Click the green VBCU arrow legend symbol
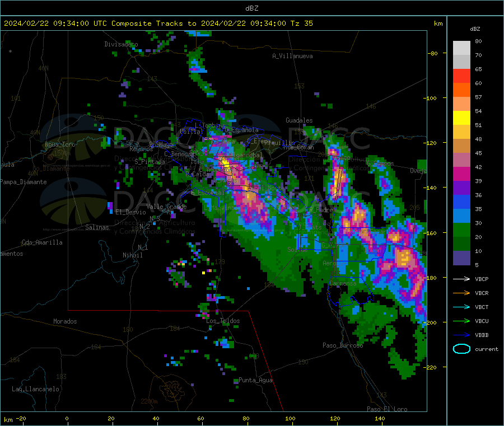 pyautogui.click(x=461, y=321)
